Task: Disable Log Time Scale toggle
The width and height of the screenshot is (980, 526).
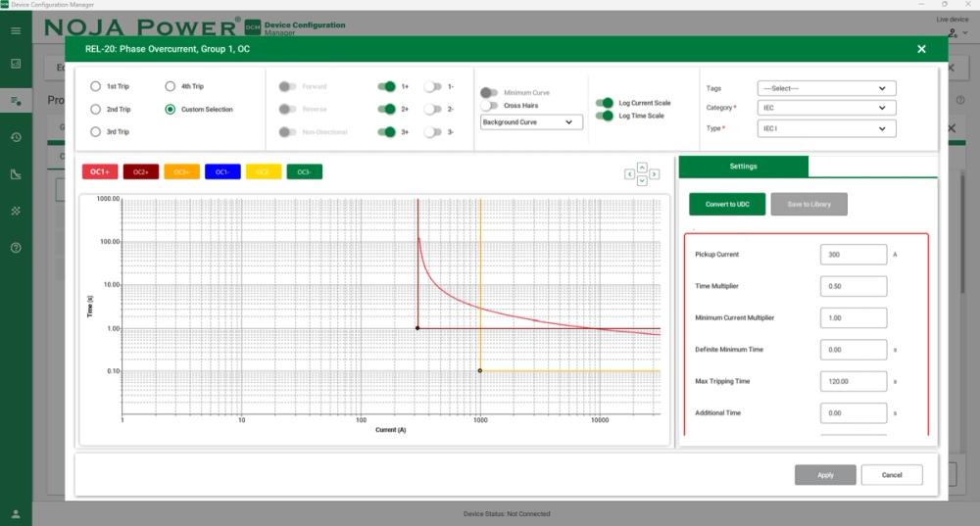Action: click(x=605, y=116)
